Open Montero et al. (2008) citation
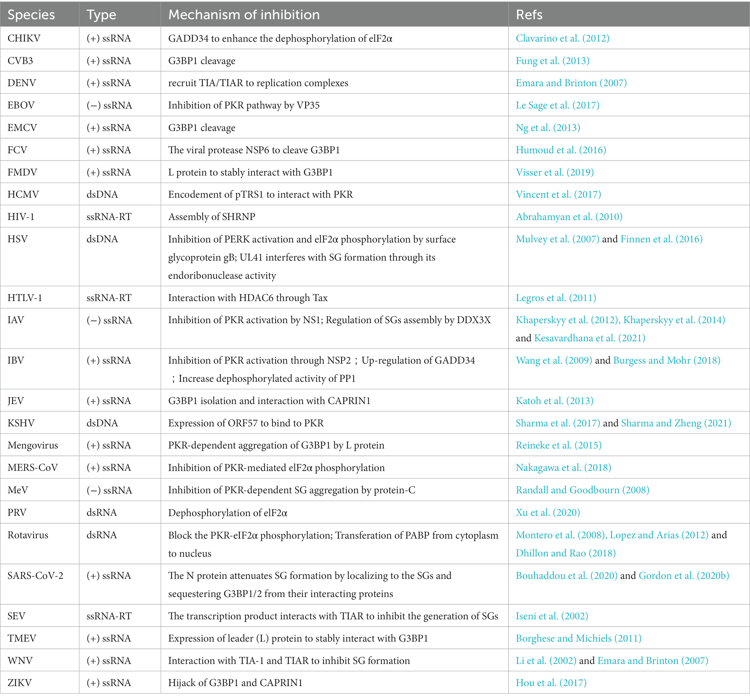The image size is (750, 700). [561, 535]
